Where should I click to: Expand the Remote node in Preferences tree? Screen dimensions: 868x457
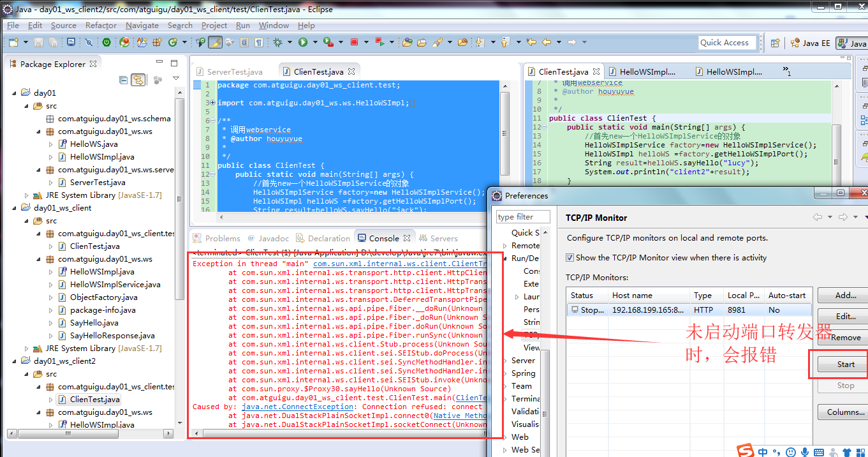click(505, 246)
